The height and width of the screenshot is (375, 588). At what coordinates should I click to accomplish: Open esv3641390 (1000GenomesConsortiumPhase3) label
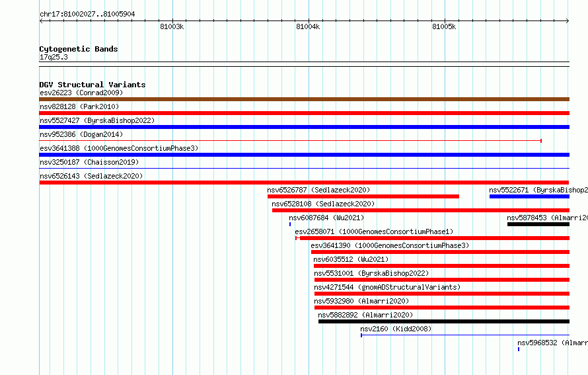[390, 245]
